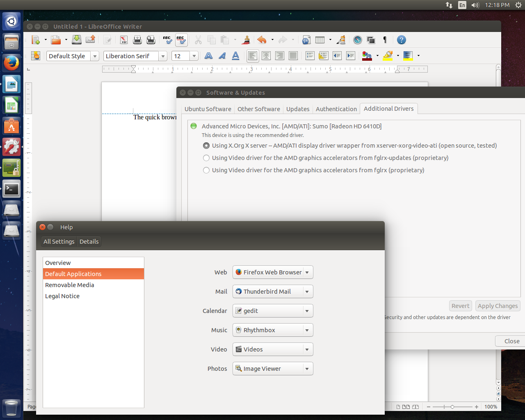This screenshot has width=525, height=420.
Task: Open the Web default application dropdown
Action: point(273,272)
